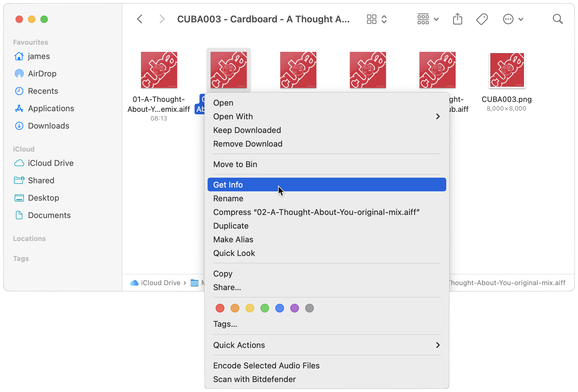Click the Search magnifier icon
The height and width of the screenshot is (392, 578).
[557, 19]
